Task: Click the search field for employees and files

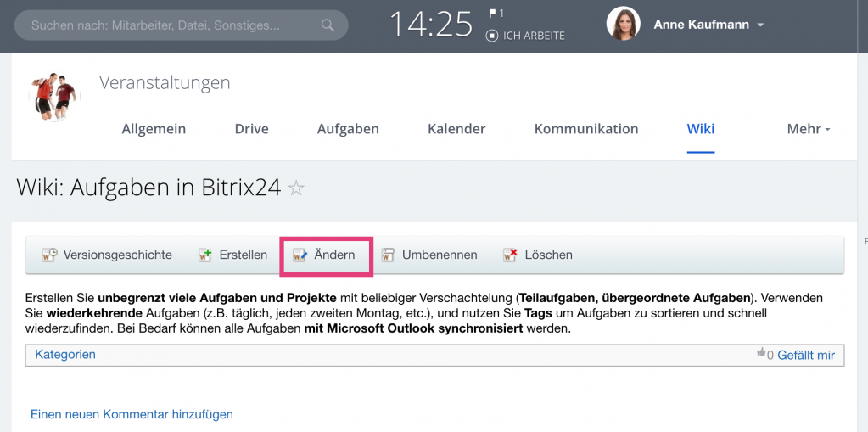Action: pyautogui.click(x=181, y=25)
